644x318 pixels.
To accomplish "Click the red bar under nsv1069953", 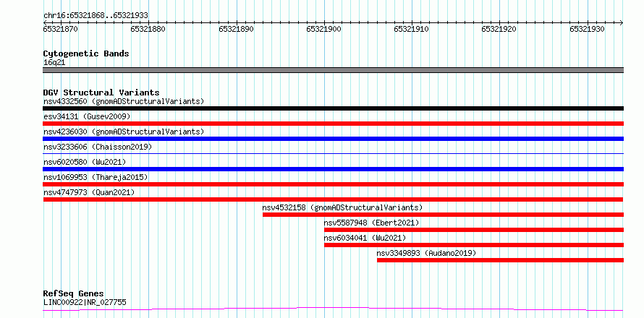I will (333, 184).
